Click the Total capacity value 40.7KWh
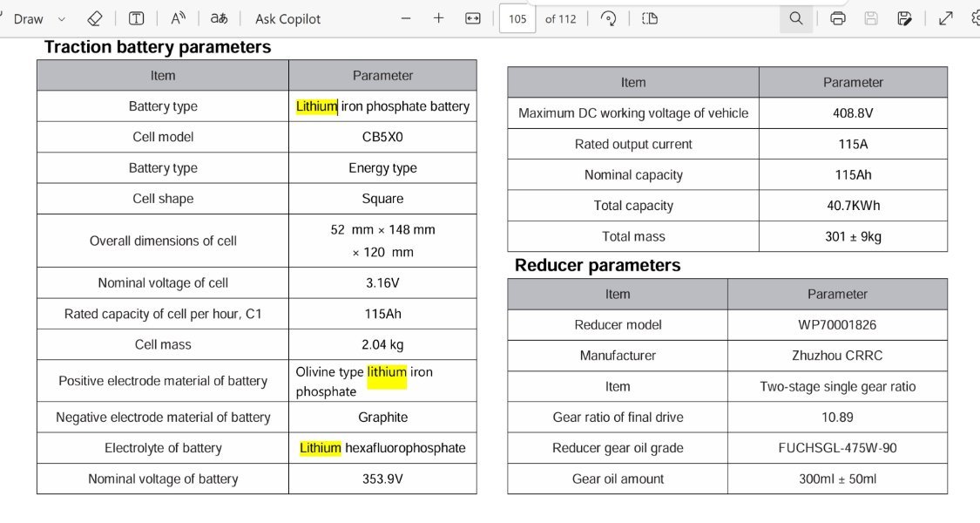Viewport: 980px width, 523px height. click(853, 206)
